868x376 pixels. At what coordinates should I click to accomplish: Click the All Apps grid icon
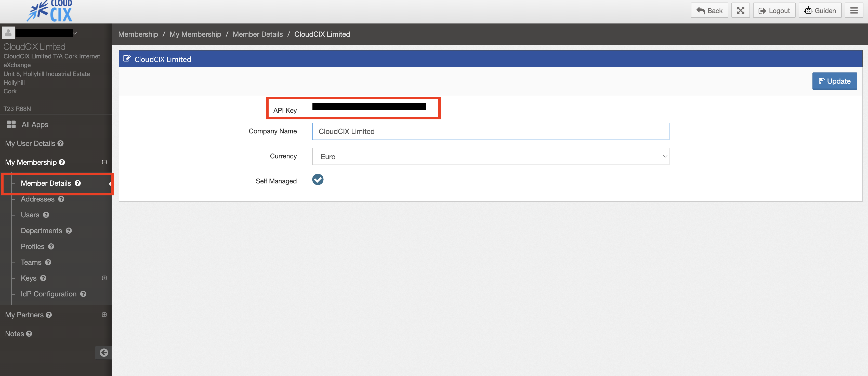tap(11, 124)
